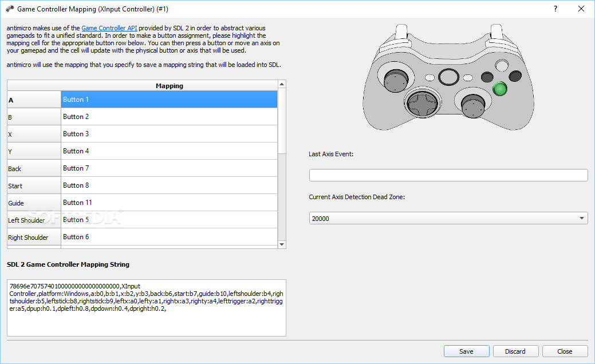Select the Button 2 cell for B
This screenshot has height=364, width=595.
[170, 117]
